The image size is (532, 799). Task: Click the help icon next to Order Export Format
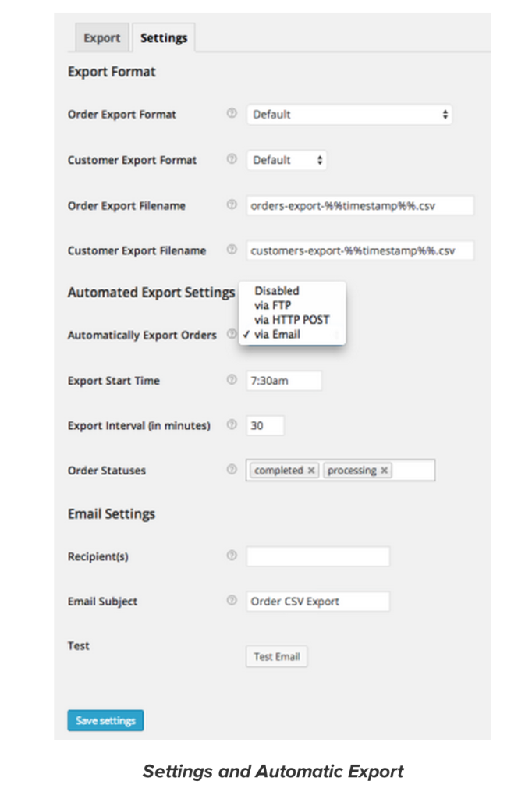(232, 114)
